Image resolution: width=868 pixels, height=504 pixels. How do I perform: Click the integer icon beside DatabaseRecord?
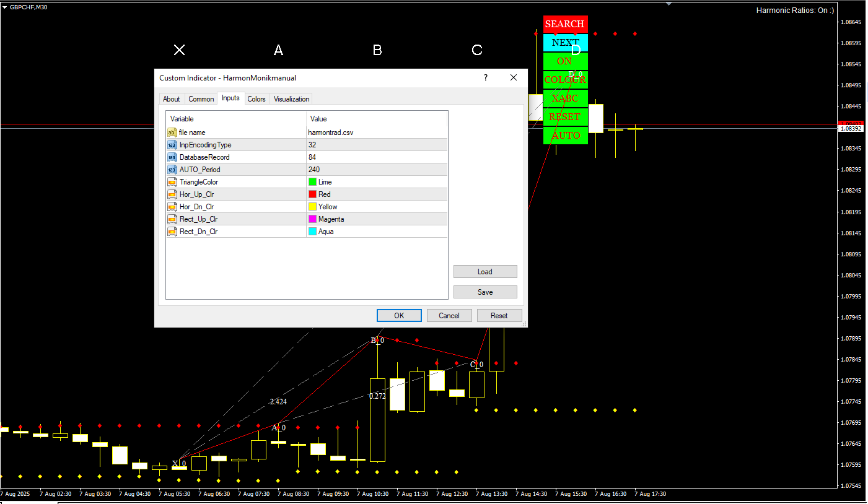pos(172,157)
